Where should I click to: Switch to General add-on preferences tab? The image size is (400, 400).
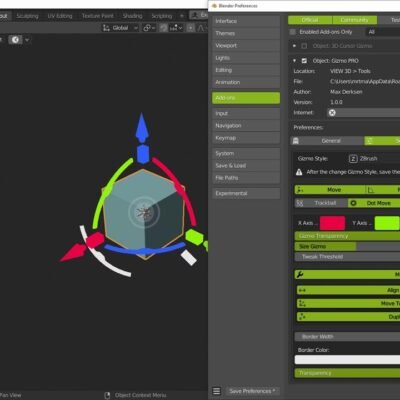(x=327, y=141)
